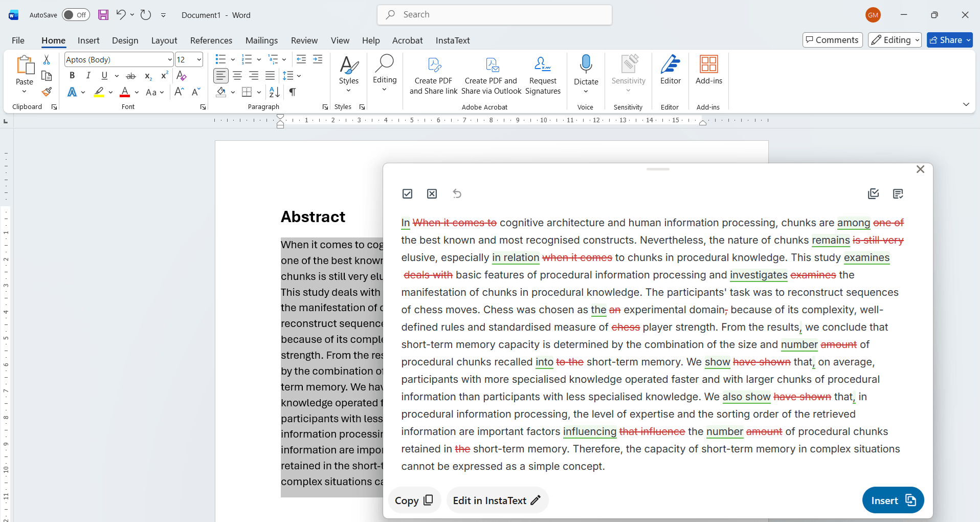Open the Share button dropdown
Image resolution: width=980 pixels, height=522 pixels.
[968, 40]
